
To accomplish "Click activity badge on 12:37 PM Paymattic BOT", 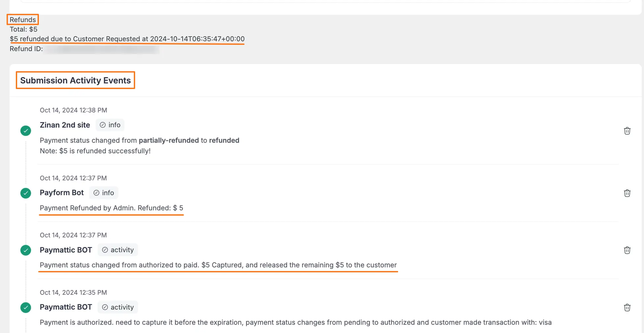I will click(x=118, y=250).
